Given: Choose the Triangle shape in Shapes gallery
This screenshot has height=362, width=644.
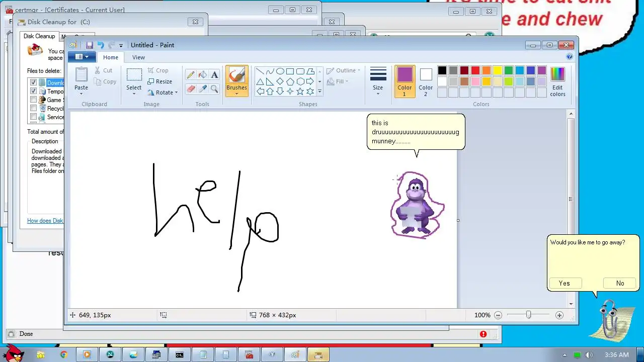Looking at the screenshot, I should click(x=260, y=81).
